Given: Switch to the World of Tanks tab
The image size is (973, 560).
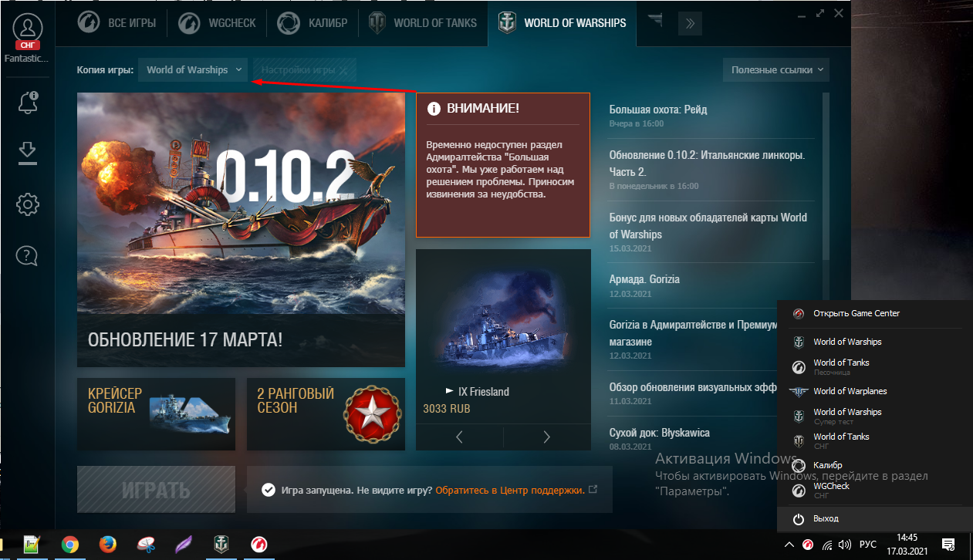Looking at the screenshot, I should [x=424, y=23].
